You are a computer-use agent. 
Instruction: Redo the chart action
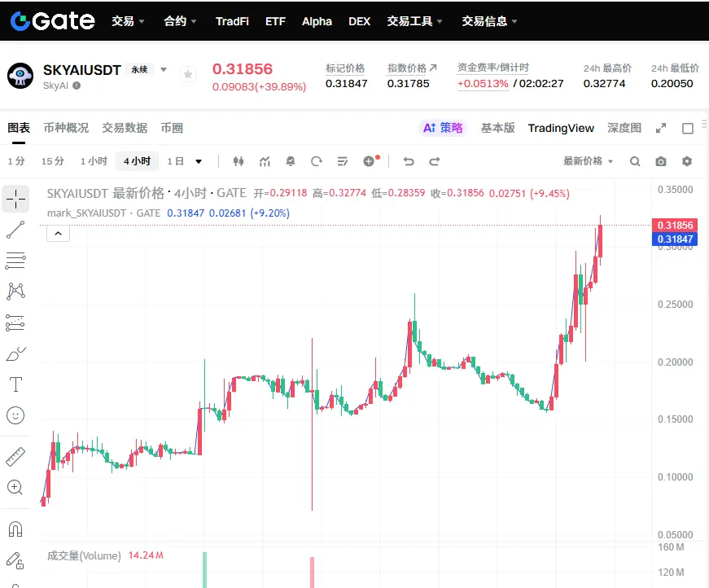pyautogui.click(x=435, y=161)
